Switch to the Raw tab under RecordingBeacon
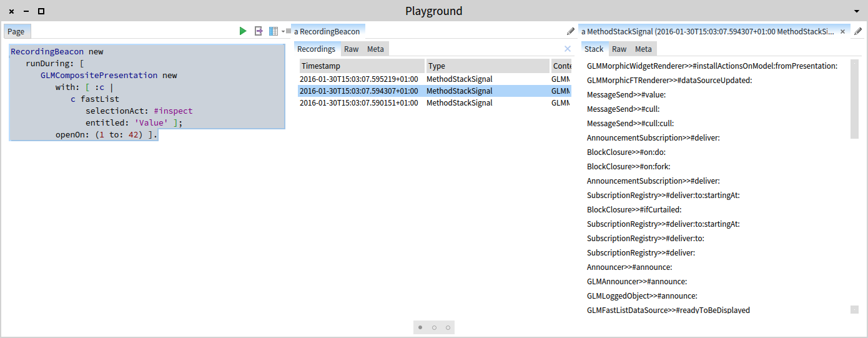 point(351,49)
